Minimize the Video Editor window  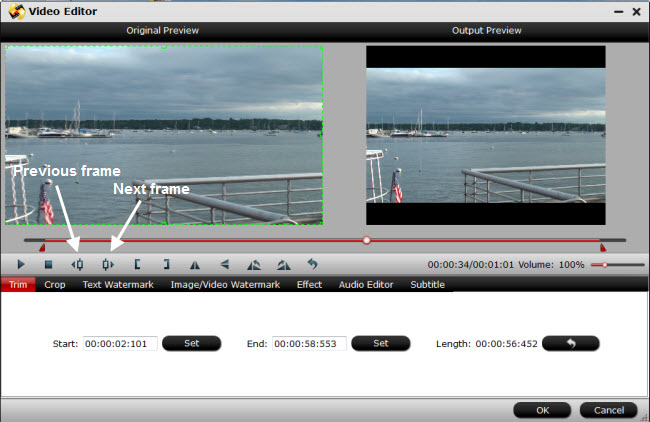[618, 12]
